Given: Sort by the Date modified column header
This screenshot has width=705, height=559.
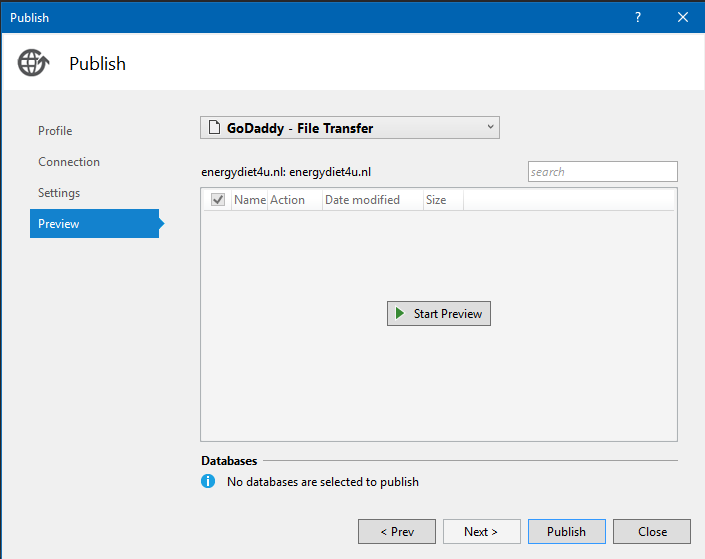Looking at the screenshot, I should click(373, 200).
